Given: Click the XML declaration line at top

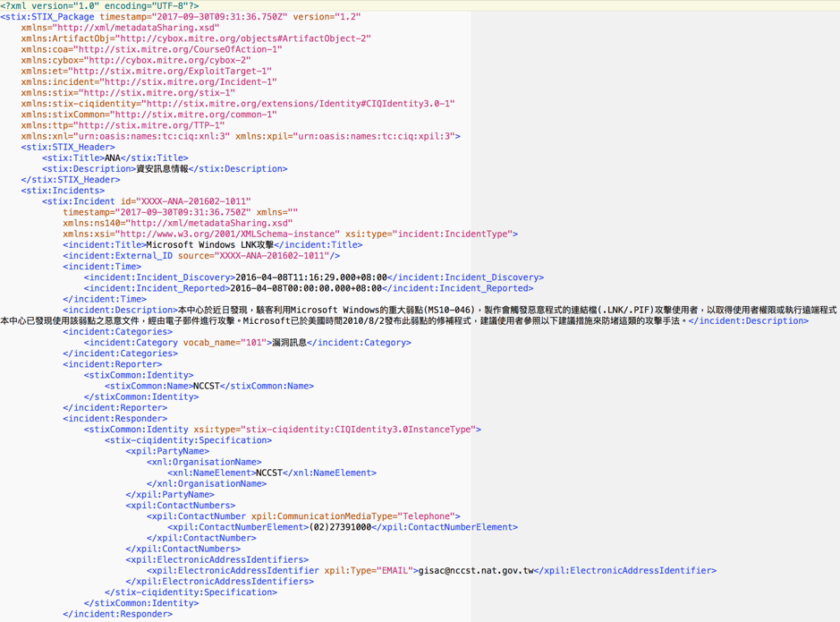Looking at the screenshot, I should tap(99, 6).
